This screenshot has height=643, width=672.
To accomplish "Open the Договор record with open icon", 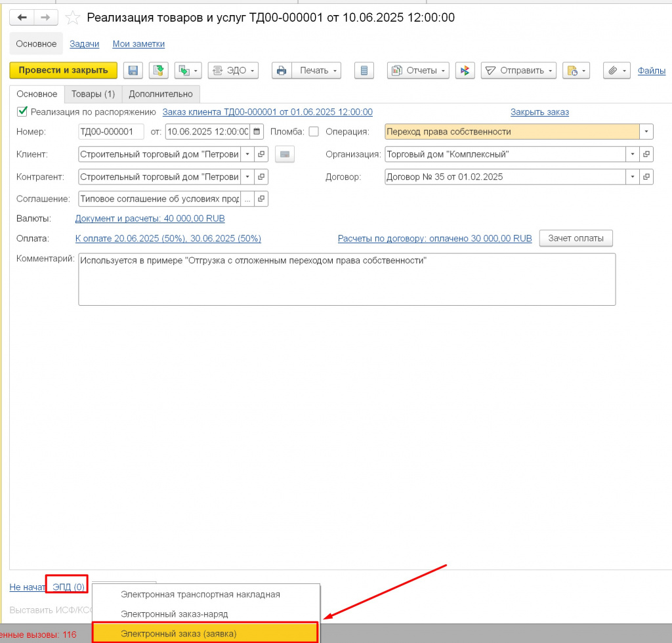I will 646,176.
